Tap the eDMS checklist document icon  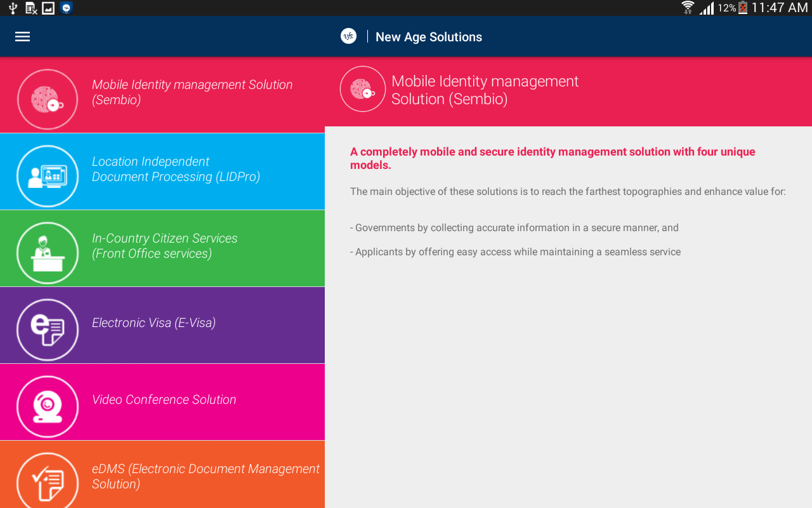tap(48, 479)
